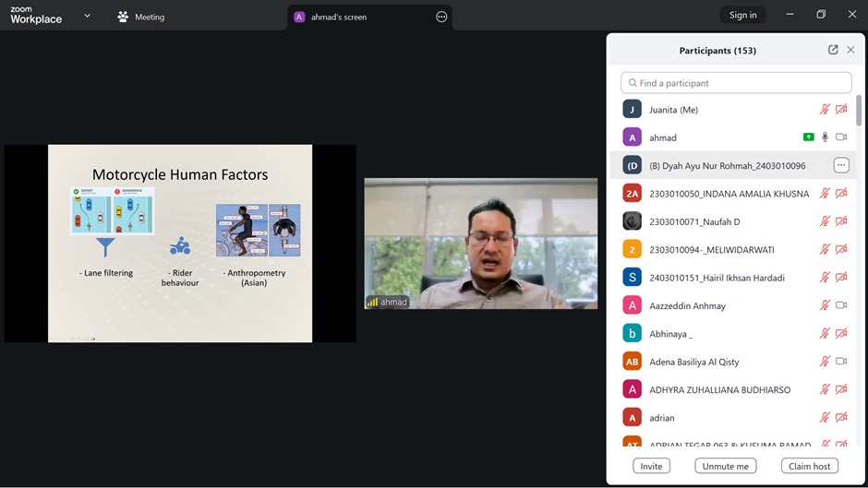Open more options for Dyah Ayu Nur Rohmah

(840, 165)
